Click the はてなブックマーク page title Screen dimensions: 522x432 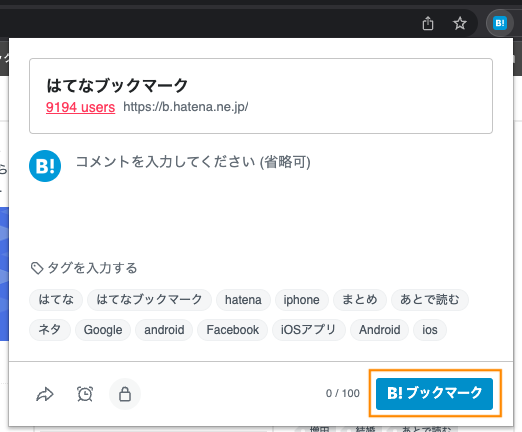coord(117,85)
